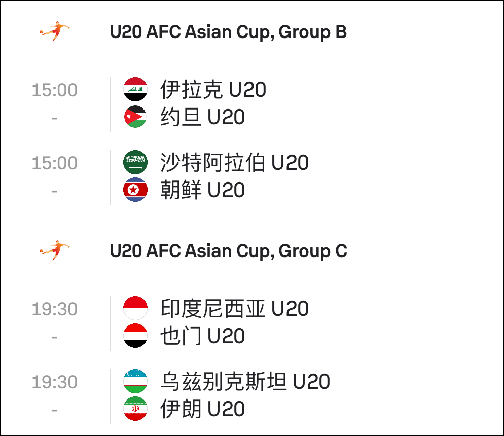Screen dimensions: 504x436
Task: Open the 沙特阿拉伯 U20 team entry
Action: [234, 163]
